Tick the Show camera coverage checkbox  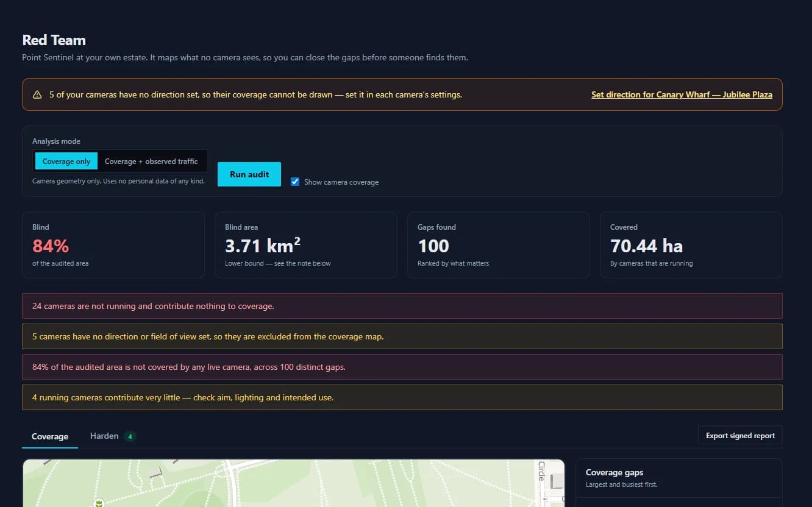click(295, 182)
